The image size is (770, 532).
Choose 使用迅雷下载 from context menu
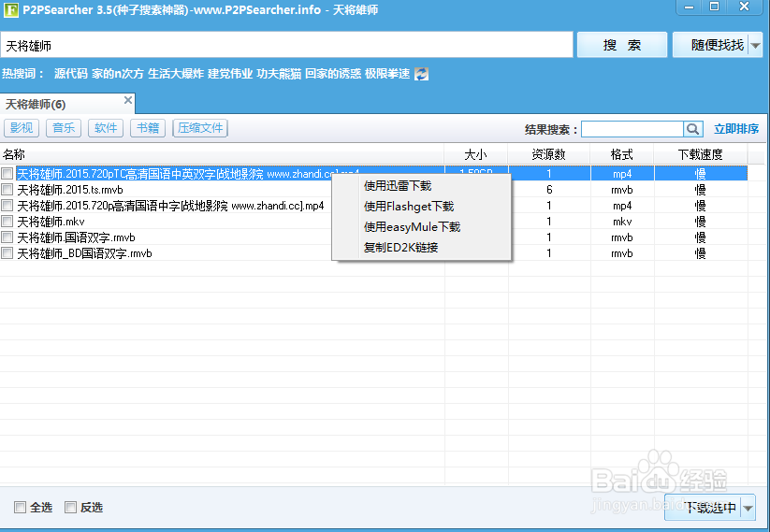[x=398, y=186]
